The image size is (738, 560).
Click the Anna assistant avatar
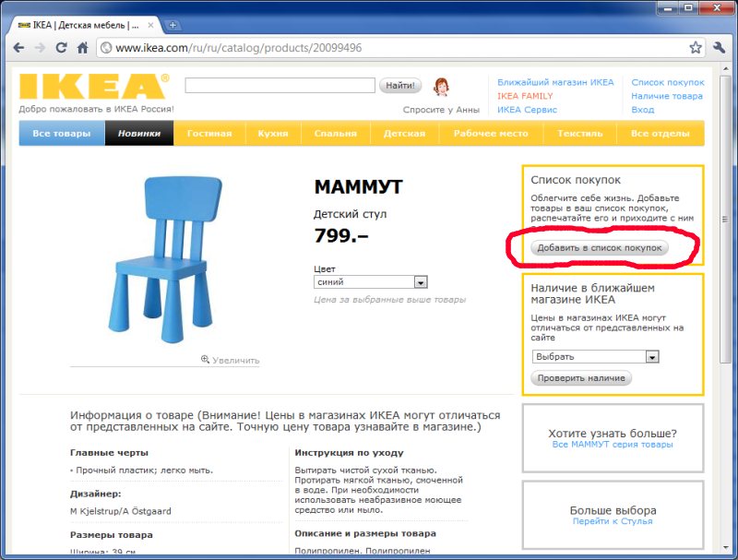click(x=442, y=87)
